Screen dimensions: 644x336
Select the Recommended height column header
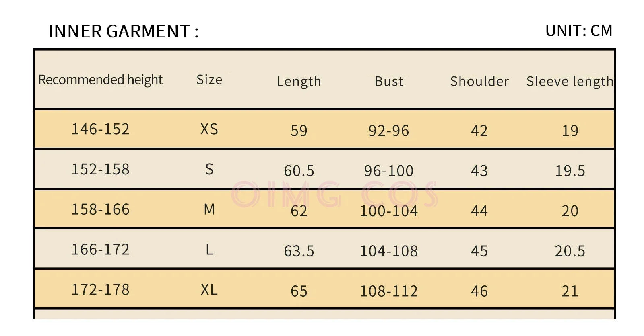click(x=100, y=80)
